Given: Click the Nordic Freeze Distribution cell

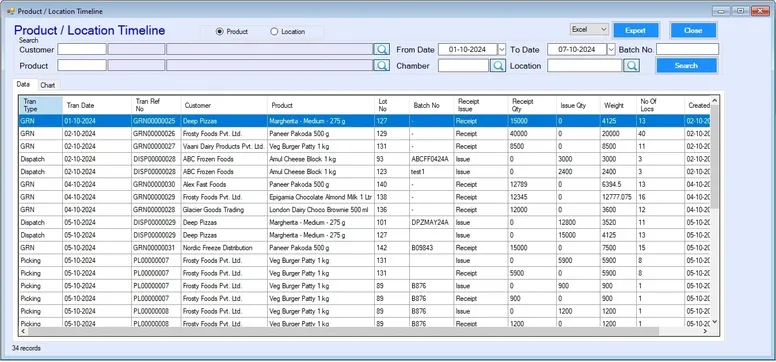Looking at the screenshot, I should coord(224,248).
